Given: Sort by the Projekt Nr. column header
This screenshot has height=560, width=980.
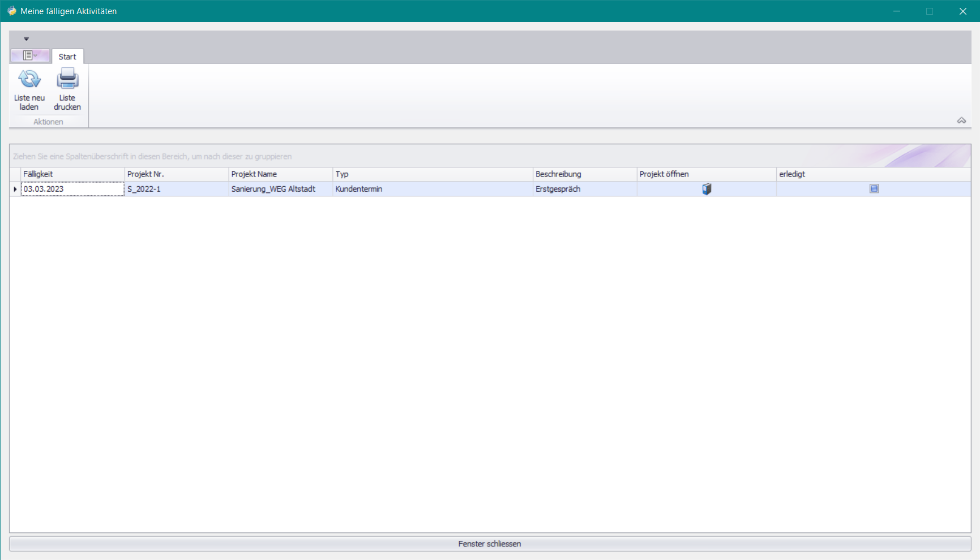Looking at the screenshot, I should pos(176,174).
